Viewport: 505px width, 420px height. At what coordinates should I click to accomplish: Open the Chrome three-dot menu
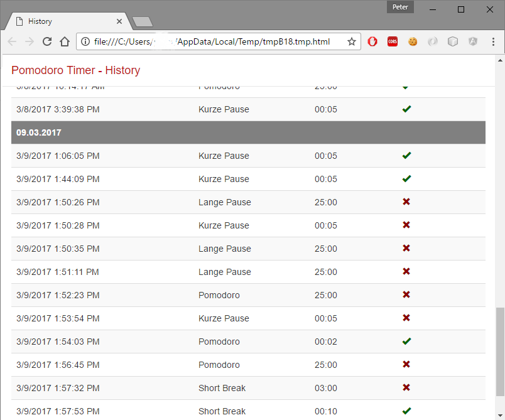[493, 41]
